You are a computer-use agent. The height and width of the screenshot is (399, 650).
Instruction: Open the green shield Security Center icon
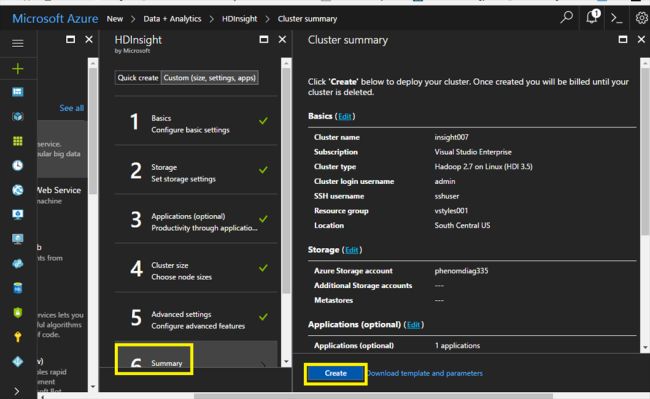pyautogui.click(x=17, y=312)
